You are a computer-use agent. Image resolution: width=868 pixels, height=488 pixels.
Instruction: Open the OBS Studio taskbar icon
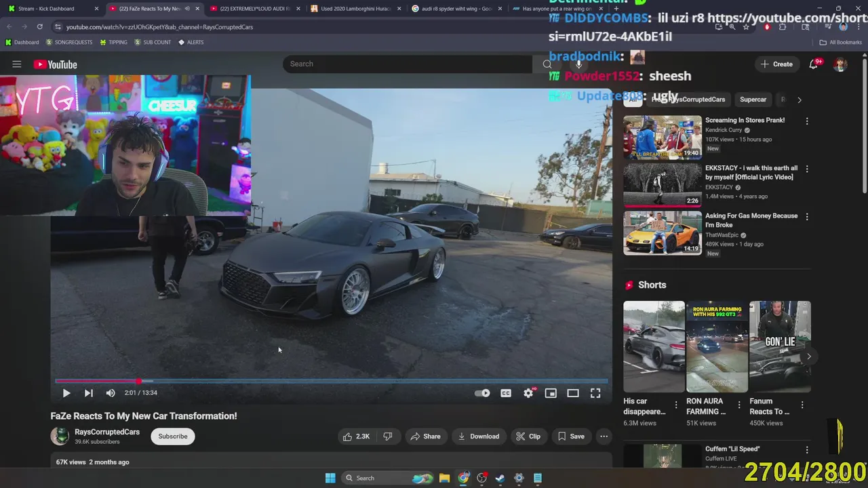[482, 478]
